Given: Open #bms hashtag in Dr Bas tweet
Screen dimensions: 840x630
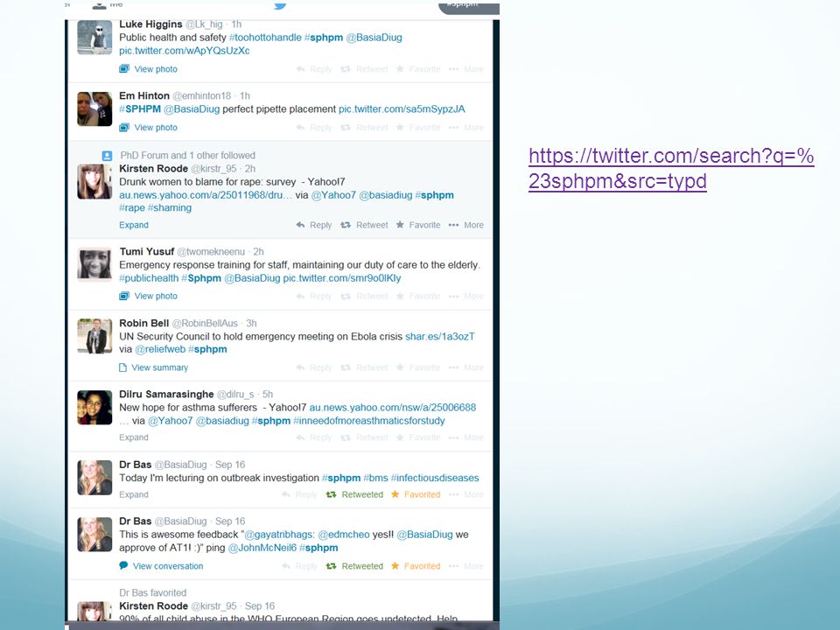Looking at the screenshot, I should 375,478.
